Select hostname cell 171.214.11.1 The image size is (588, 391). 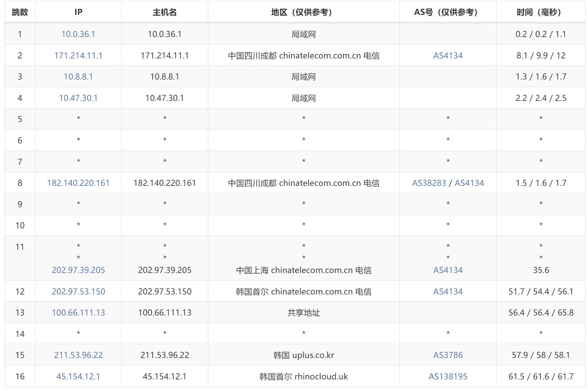pyautogui.click(x=165, y=56)
